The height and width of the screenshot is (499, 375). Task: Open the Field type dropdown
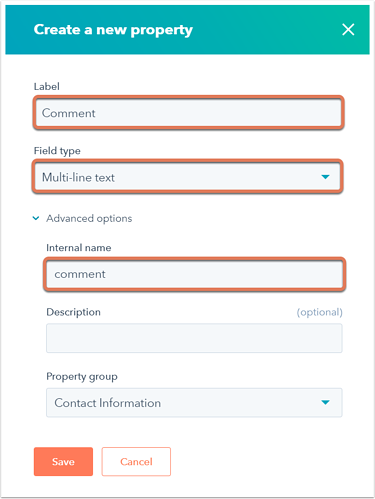[187, 177]
